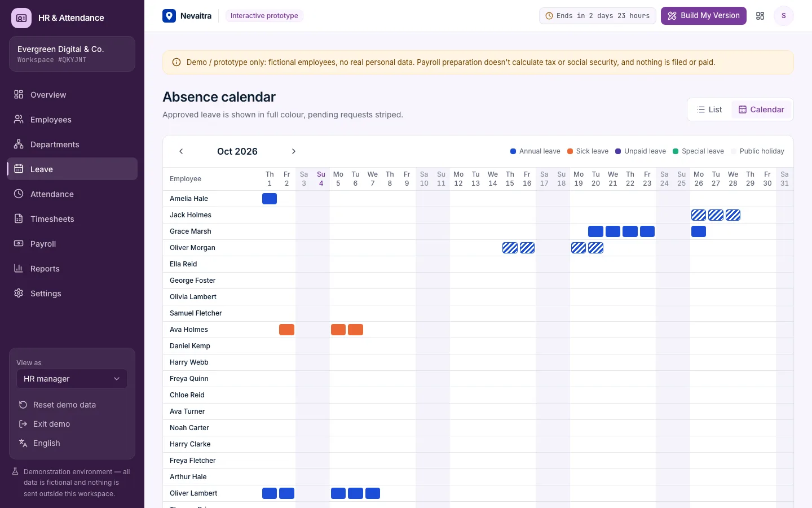Click the clock icon beside trial countdown
The height and width of the screenshot is (508, 812).
[x=549, y=16]
